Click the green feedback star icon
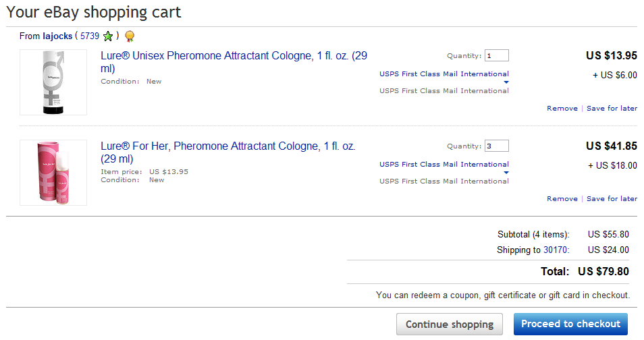The height and width of the screenshot is (340, 644). click(x=108, y=36)
